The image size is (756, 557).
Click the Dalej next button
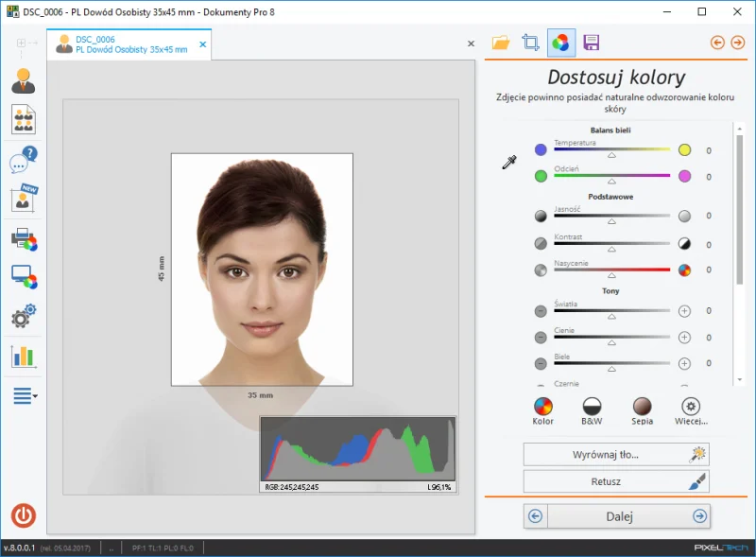(618, 516)
